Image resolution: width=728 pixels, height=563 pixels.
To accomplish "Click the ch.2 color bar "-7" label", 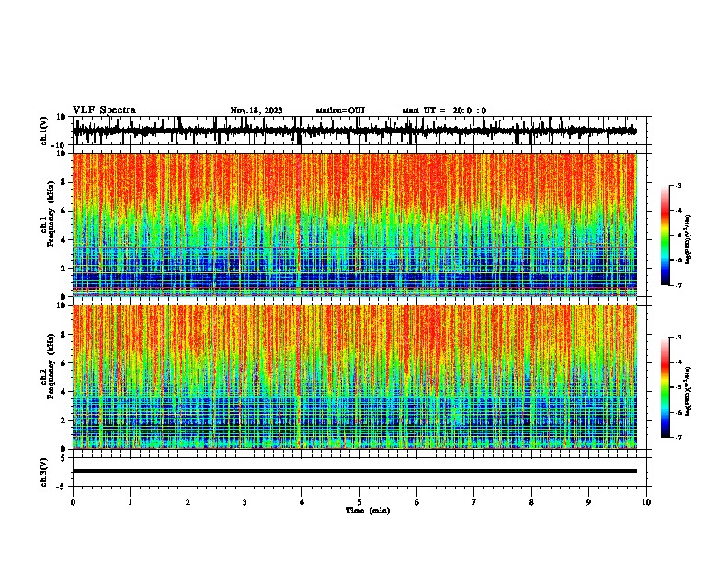I will (677, 437).
